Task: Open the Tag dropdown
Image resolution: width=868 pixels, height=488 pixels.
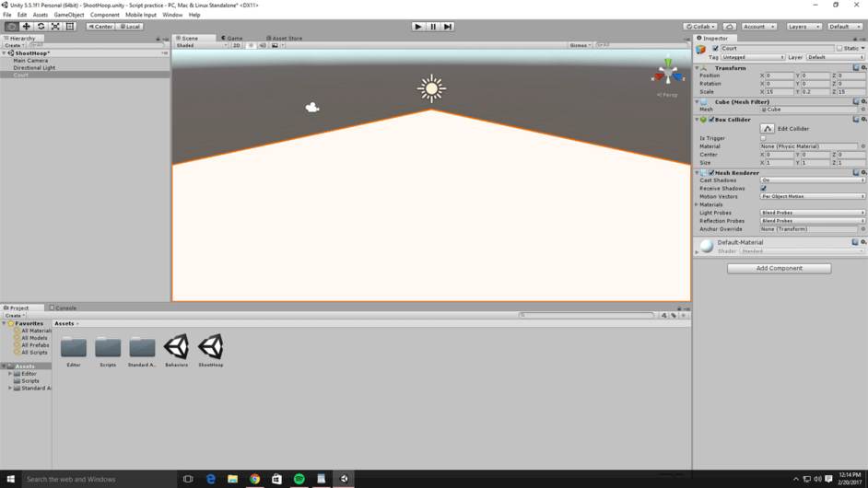Action: [753, 57]
